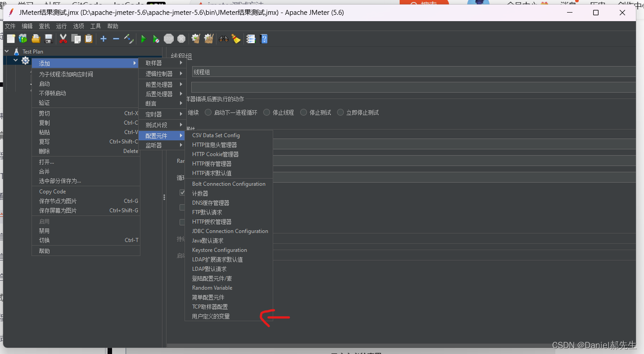644x354 pixels.
Task: Open the 文件 menu
Action: [10, 26]
